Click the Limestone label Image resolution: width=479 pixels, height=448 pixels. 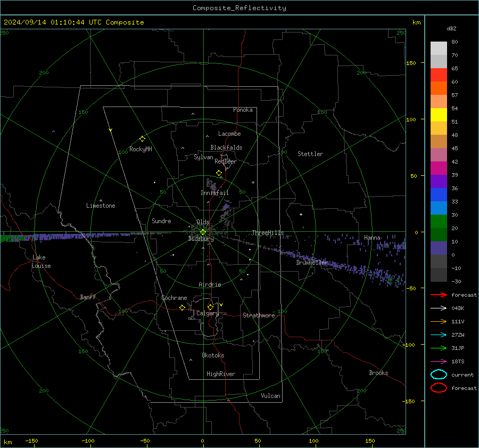point(101,206)
